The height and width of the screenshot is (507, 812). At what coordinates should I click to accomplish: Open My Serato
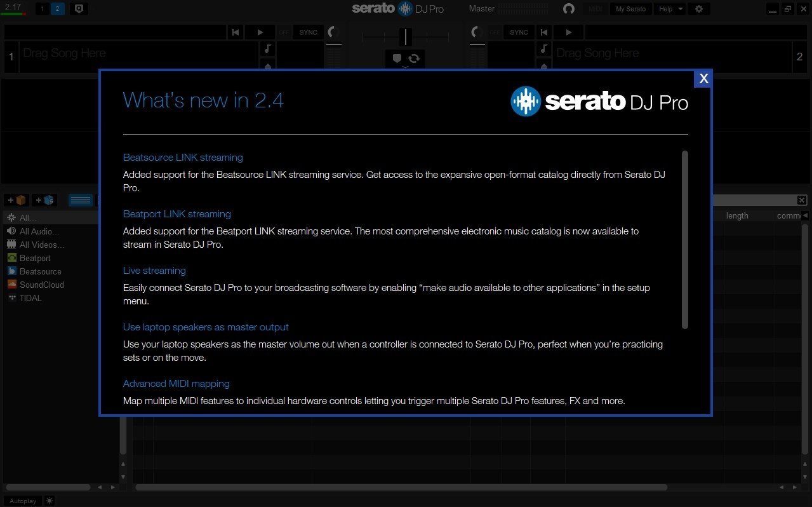630,9
